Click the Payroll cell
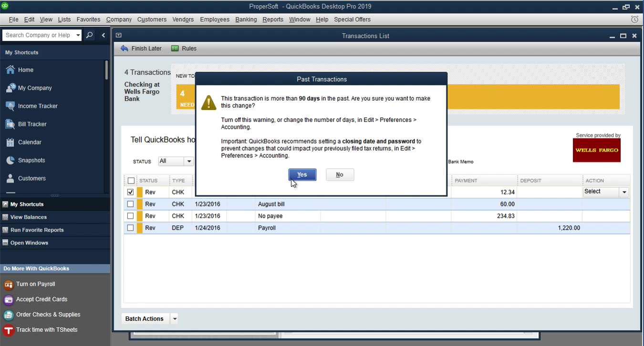Screen dimensions: 644x346 pyautogui.click(x=288, y=228)
